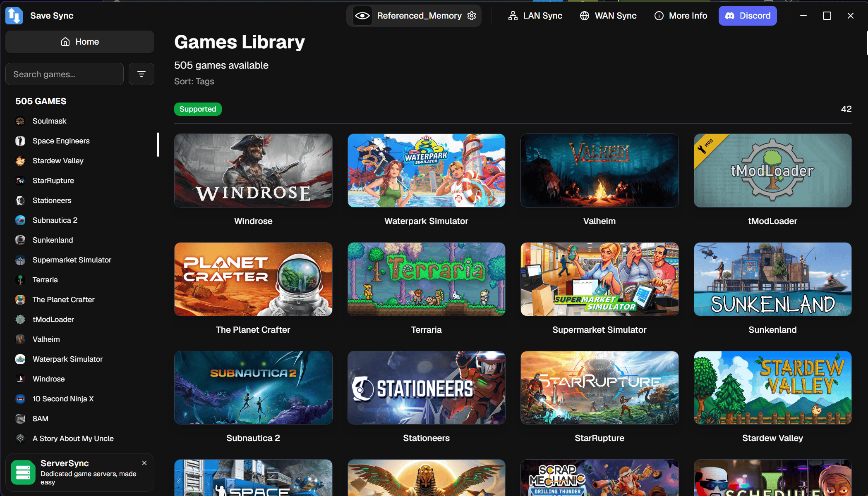Open the StarRupture game cover

599,388
